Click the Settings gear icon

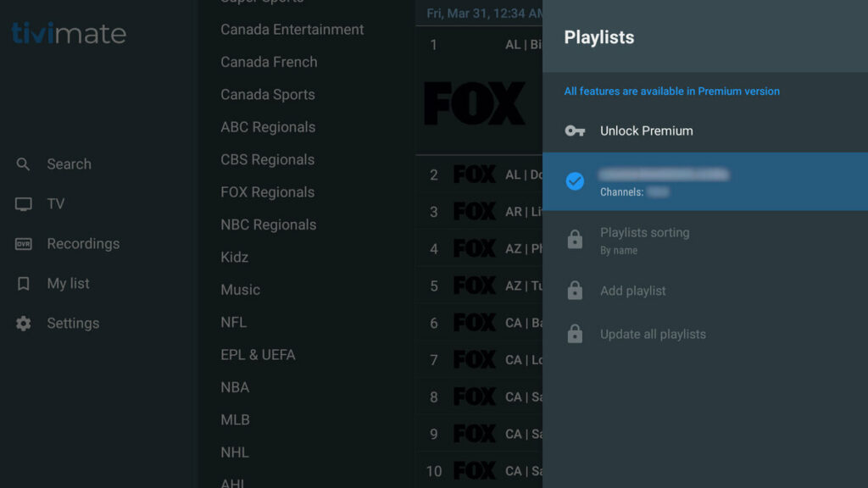[x=23, y=324]
